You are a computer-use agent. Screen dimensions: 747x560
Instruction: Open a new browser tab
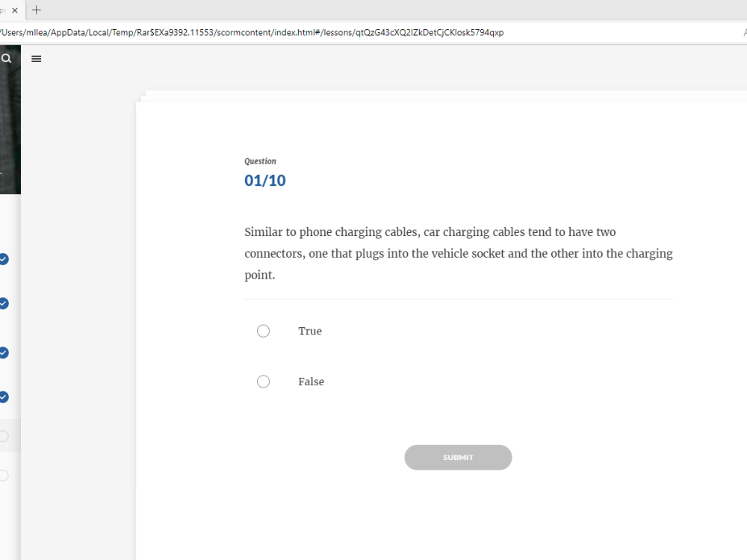coord(36,10)
